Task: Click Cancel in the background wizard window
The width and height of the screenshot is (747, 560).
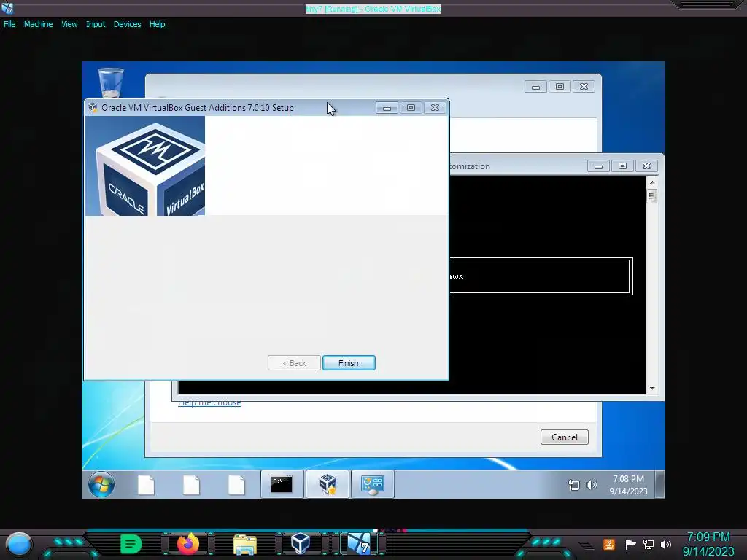Action: 564,437
